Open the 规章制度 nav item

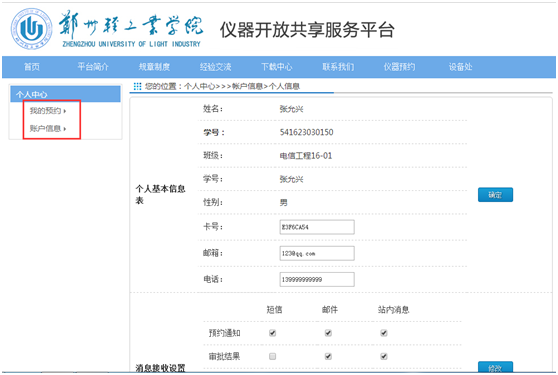154,67
